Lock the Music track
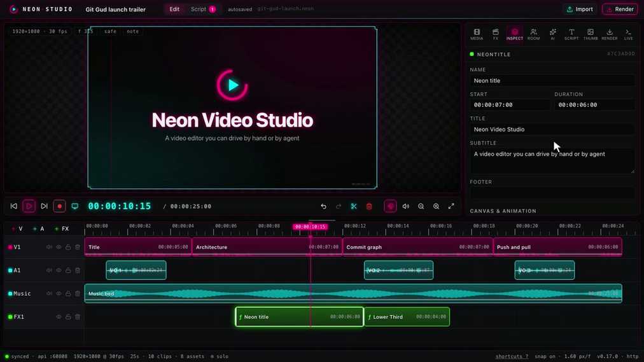644x362 pixels. pyautogui.click(x=68, y=293)
